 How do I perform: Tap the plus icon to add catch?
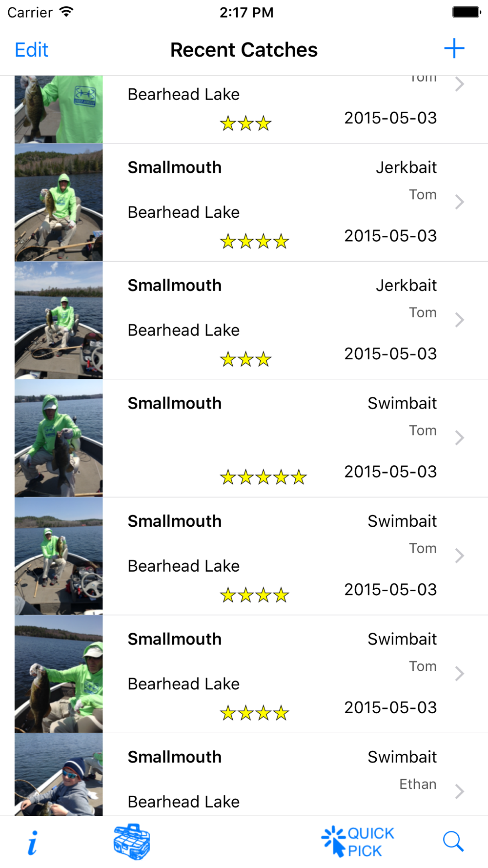pyautogui.click(x=454, y=49)
